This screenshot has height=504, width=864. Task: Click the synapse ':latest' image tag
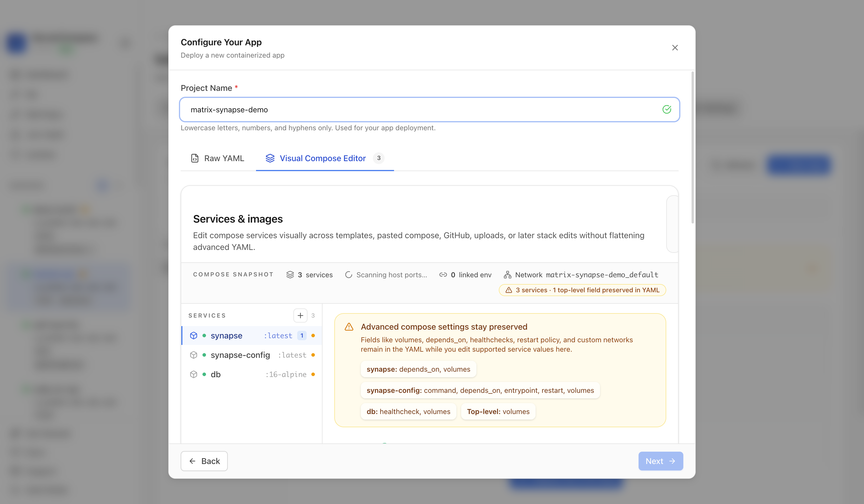278,336
